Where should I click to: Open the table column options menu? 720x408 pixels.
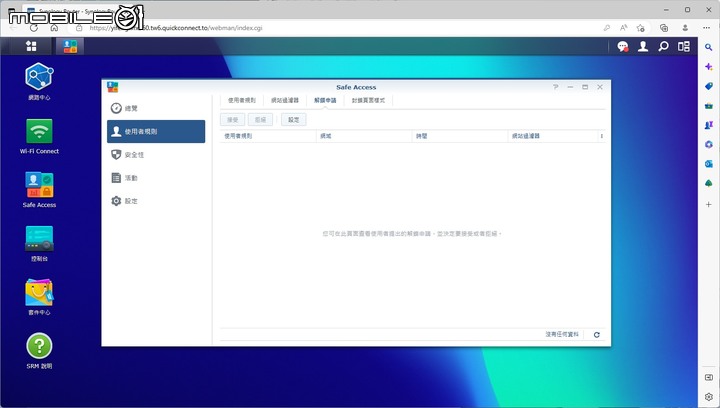click(602, 136)
